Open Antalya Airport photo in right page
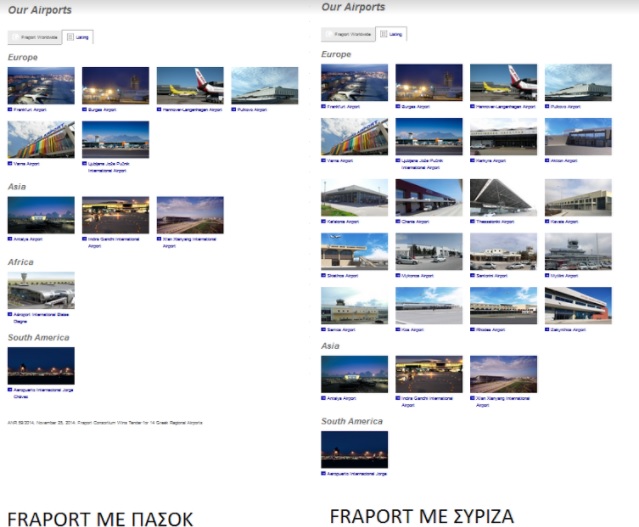The height and width of the screenshot is (527, 639). (355, 374)
